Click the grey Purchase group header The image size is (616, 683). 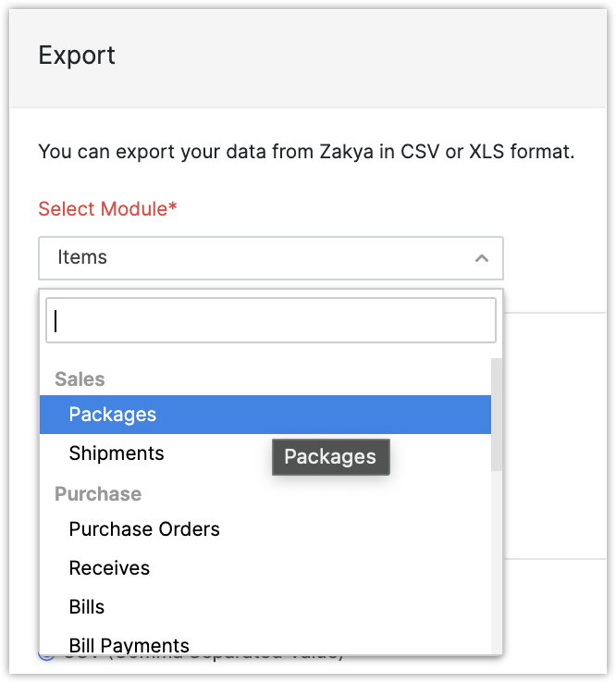98,494
